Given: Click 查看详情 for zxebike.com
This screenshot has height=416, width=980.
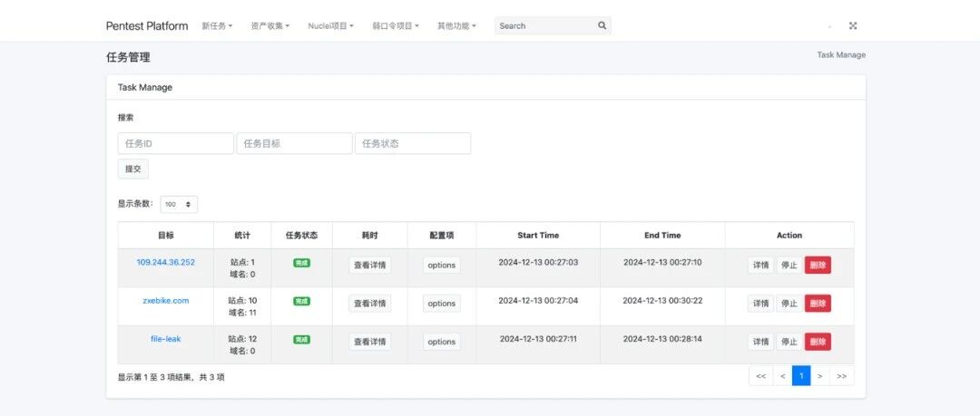Looking at the screenshot, I should point(370,303).
